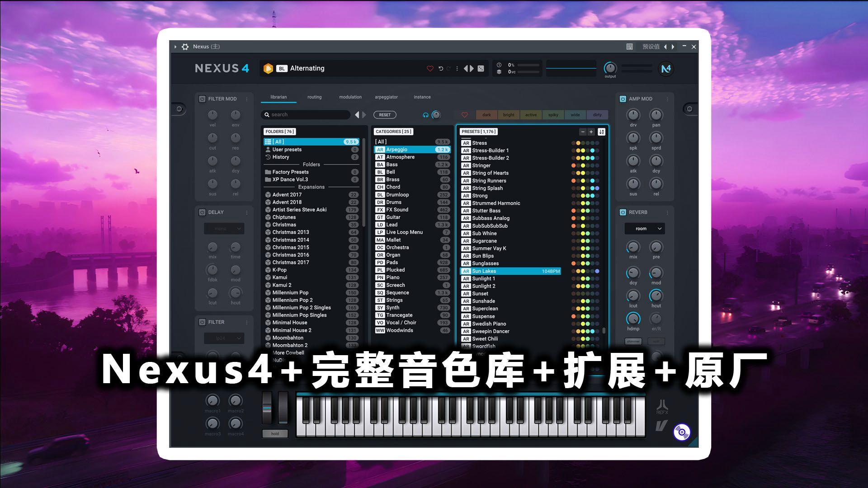Click the search forward arrow icon
868x488 pixels.
[364, 115]
